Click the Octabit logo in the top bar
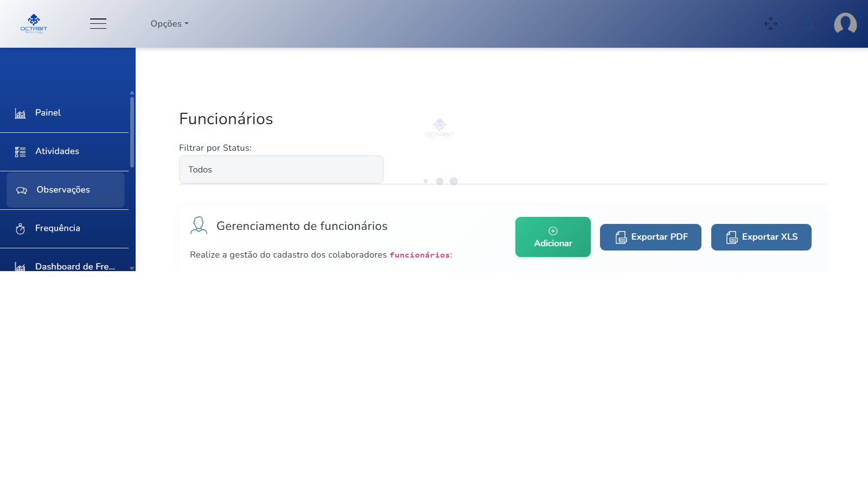This screenshot has width=868, height=488. [34, 23]
